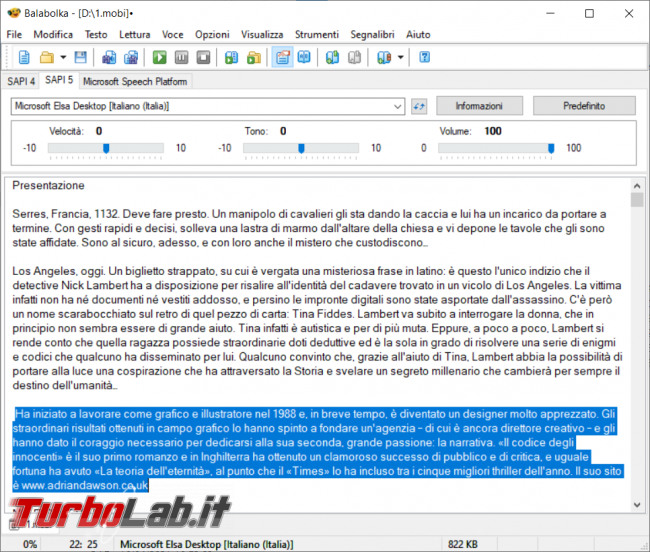Click the vertical scrollbar thumb

pyautogui.click(x=637, y=199)
